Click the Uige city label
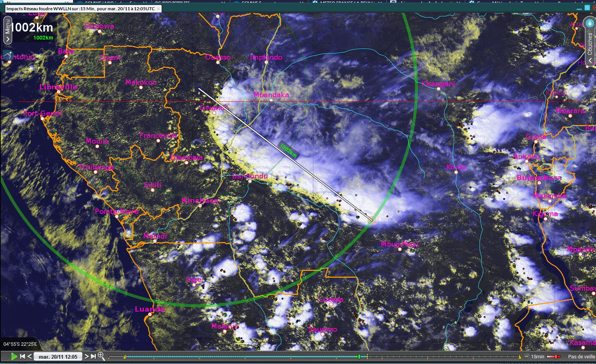This screenshot has height=364, width=596. 194,279
